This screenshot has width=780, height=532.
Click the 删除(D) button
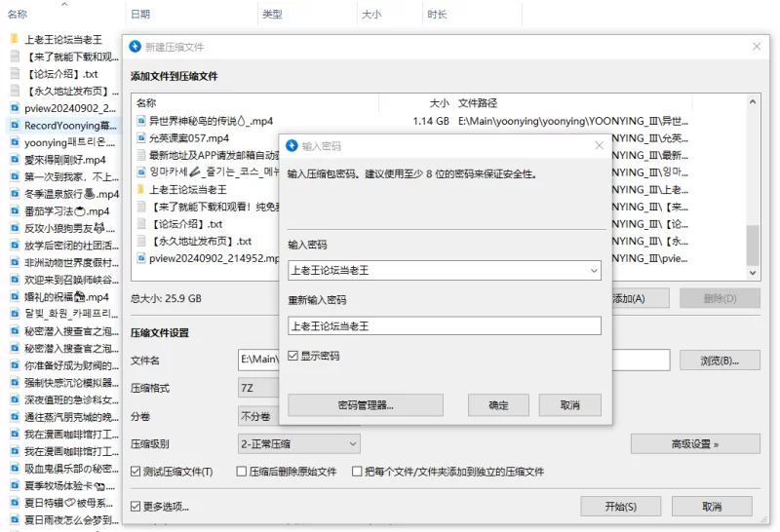point(720,298)
